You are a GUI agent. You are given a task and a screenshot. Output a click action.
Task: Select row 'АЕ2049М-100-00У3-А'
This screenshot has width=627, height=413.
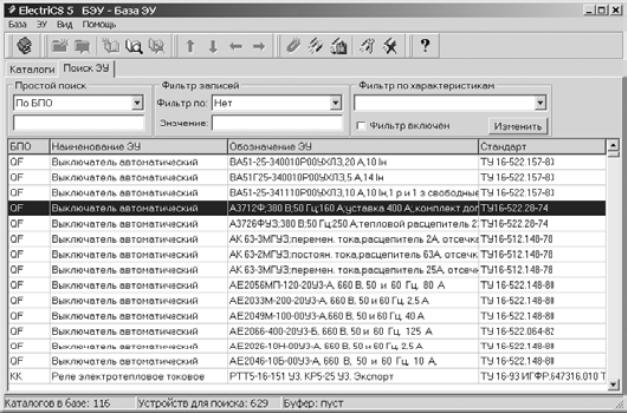[307, 316]
